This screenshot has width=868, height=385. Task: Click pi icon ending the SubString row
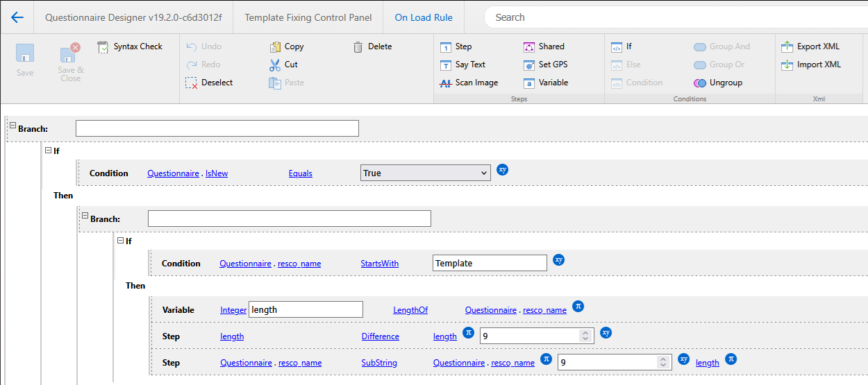pos(731,359)
